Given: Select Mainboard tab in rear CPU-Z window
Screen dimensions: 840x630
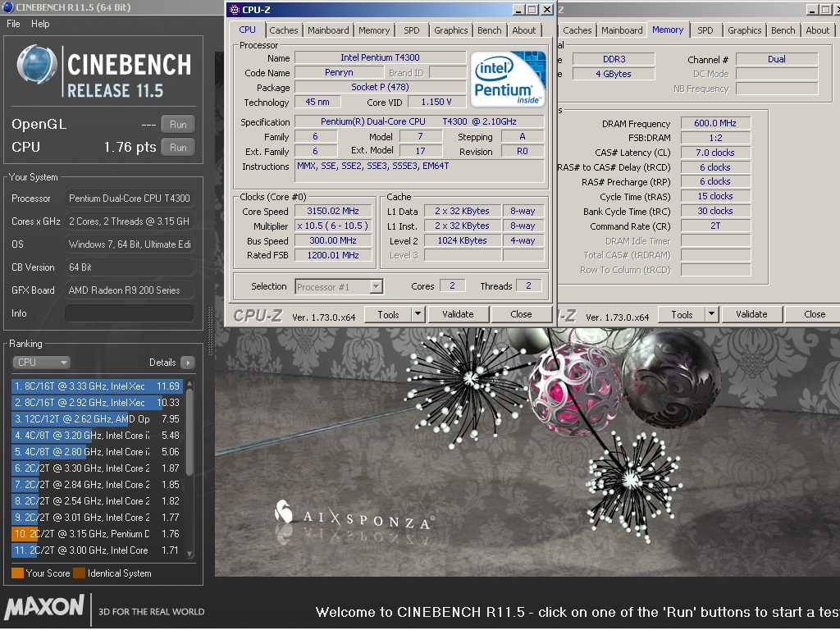Looking at the screenshot, I should 622,30.
